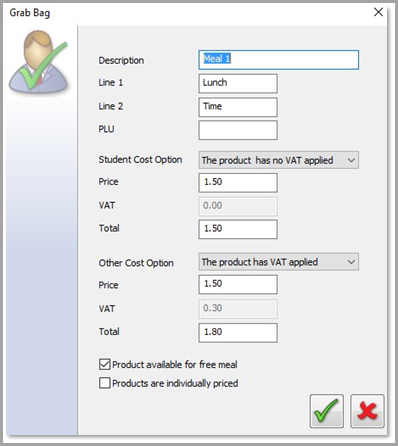Expand Student Cost Option dropdown arrow
This screenshot has width=398, height=446.
(x=351, y=160)
